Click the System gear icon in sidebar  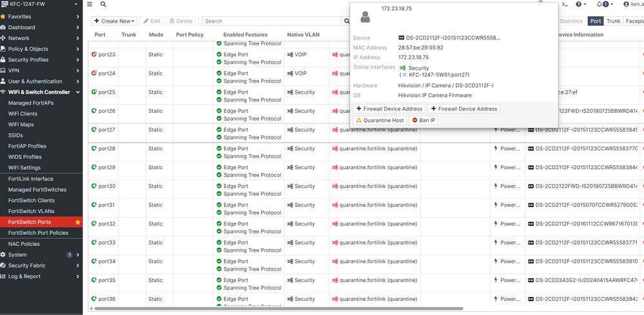(x=3, y=254)
